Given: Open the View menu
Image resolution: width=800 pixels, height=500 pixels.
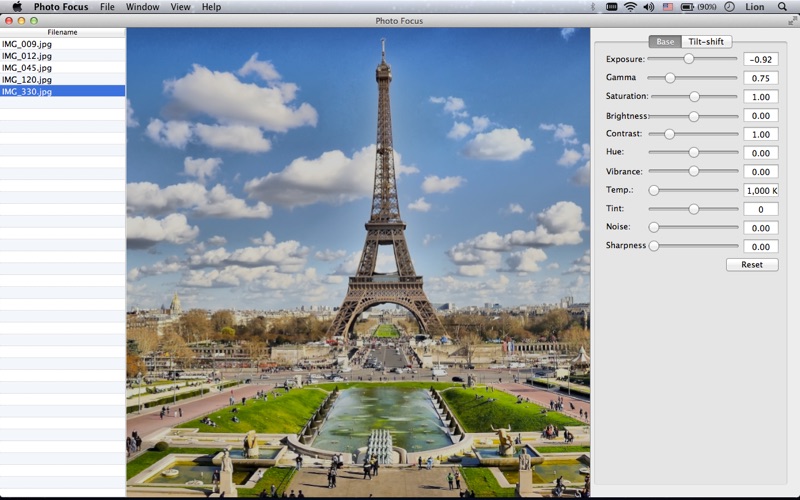Looking at the screenshot, I should (x=180, y=7).
